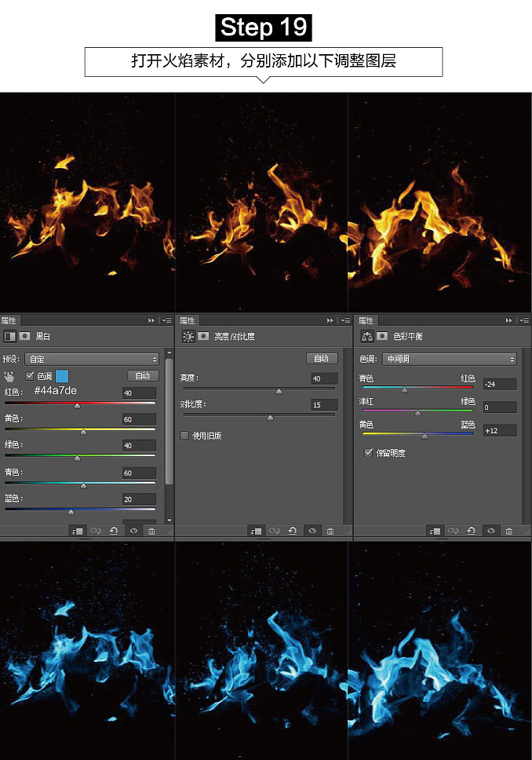Click 自动 button in Brightness/Contrast panel

point(321,358)
